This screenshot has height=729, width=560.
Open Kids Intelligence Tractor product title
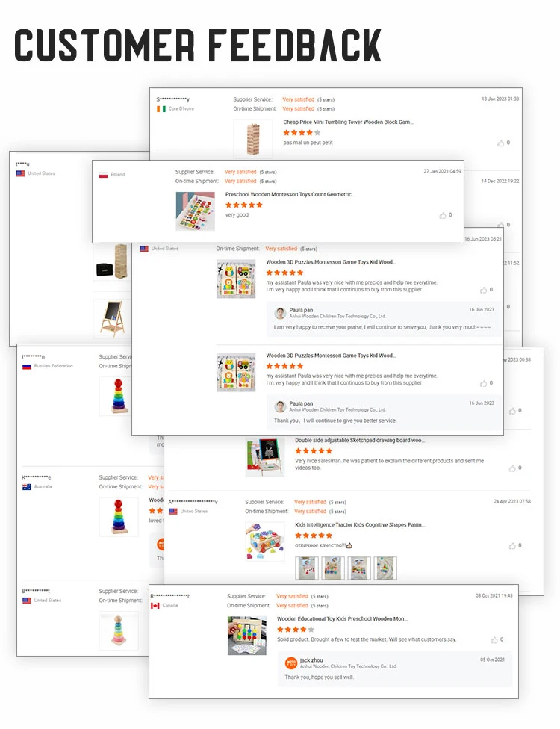tap(360, 525)
